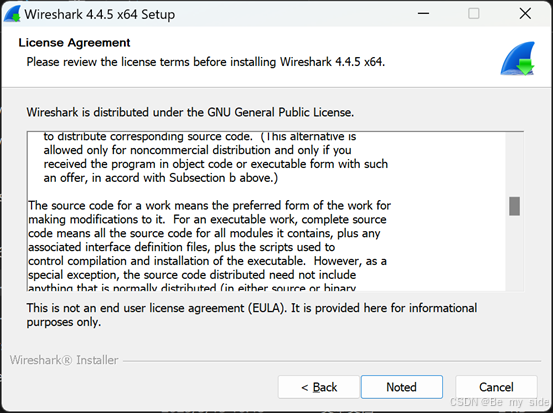The width and height of the screenshot is (553, 413).
Task: Click license line 'allowed only for noncommercial distribution'
Action: pos(198,150)
